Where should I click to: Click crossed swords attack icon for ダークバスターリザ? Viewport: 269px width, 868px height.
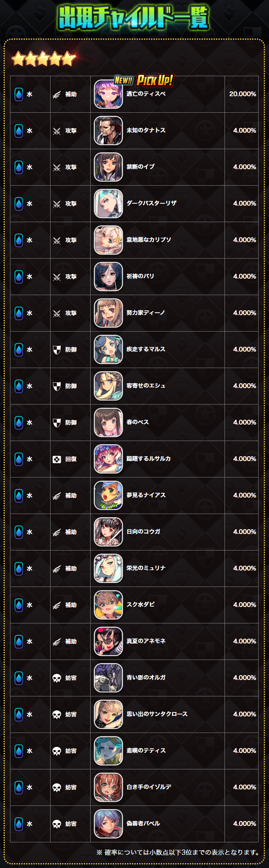pos(57,204)
